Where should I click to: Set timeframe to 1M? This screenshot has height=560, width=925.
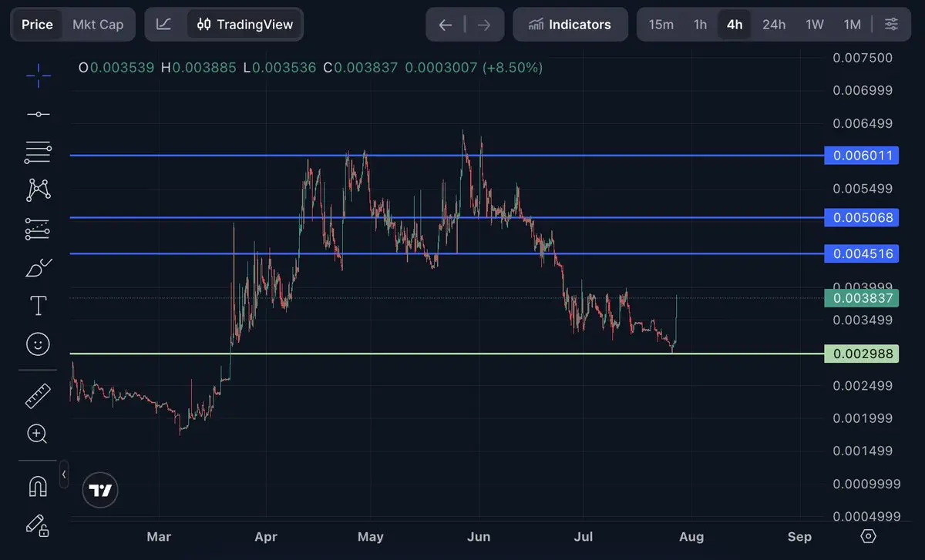coord(852,25)
